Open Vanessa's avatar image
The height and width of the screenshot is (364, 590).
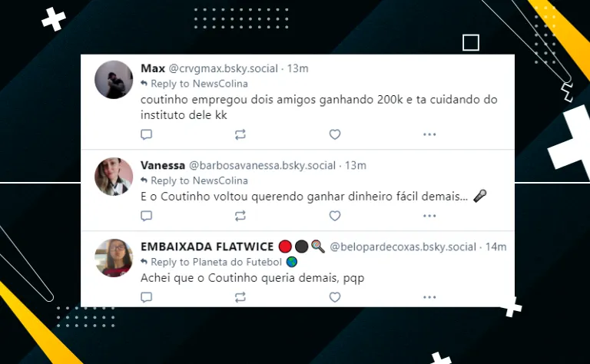click(x=114, y=177)
